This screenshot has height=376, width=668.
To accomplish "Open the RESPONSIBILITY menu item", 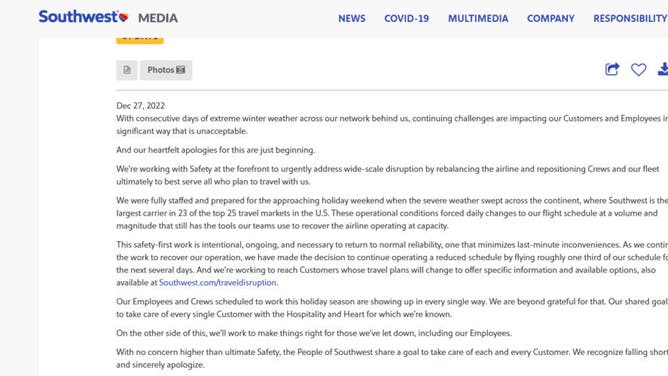I will click(631, 19).
